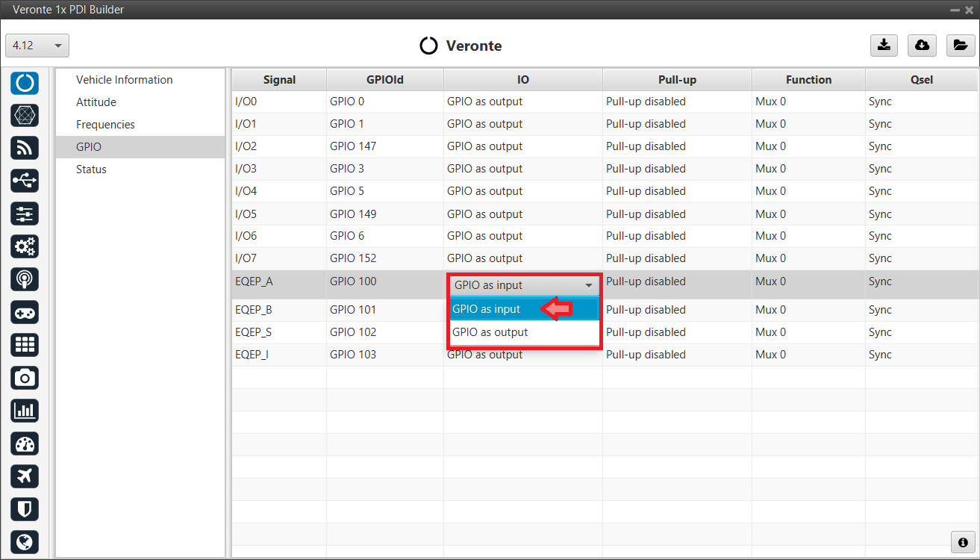This screenshot has height=560, width=980.
Task: Click the 'GPIO 147' cell
Action: [x=385, y=146]
